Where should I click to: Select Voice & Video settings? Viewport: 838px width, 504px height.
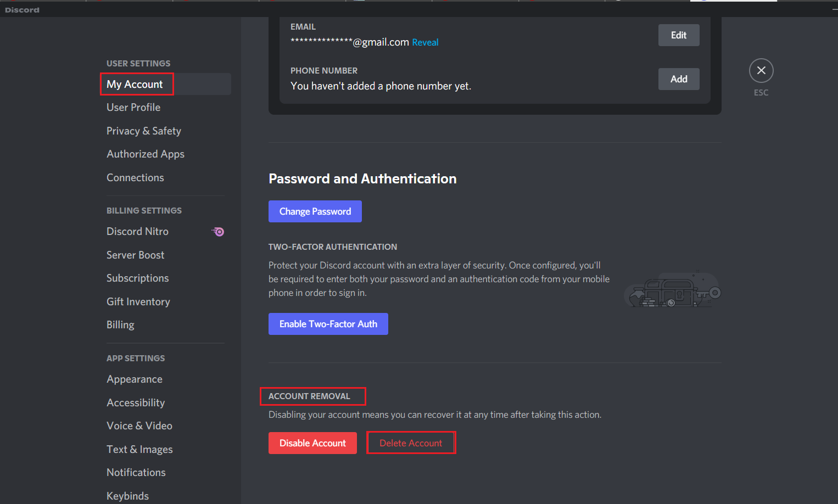point(139,426)
